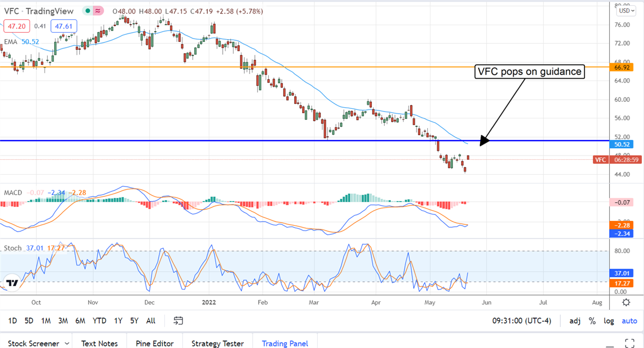Enable log scale
The height and width of the screenshot is (348, 644).
coord(609,321)
